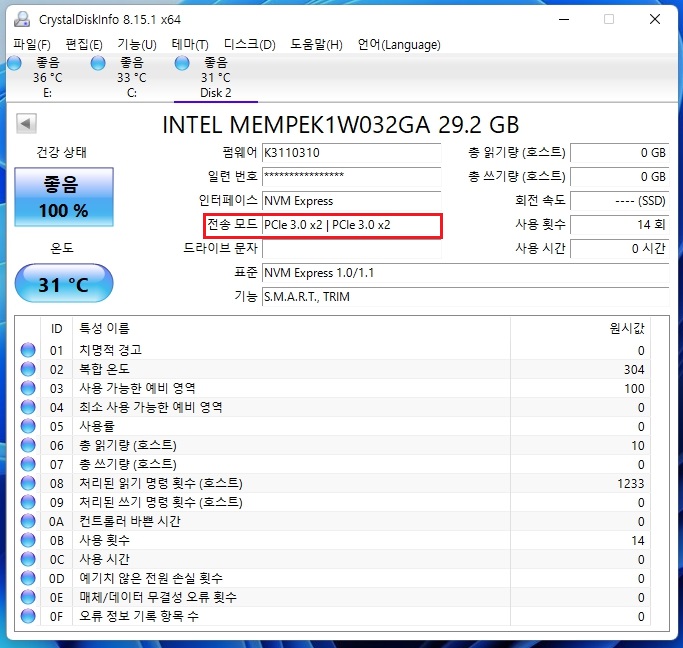683x648 pixels.
Task: Click the status orb of attribute 04
Action: (x=28, y=407)
